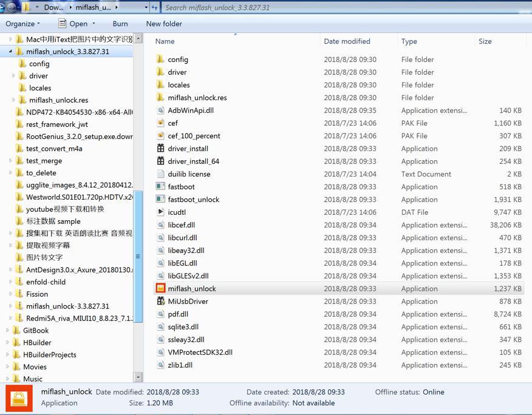Select the libEGL.dll file row

[x=338, y=263]
